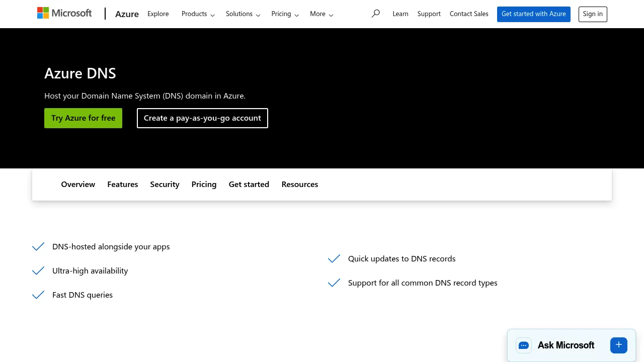Jump to the Get started tab
Screen dimensions: 644x362
tap(249, 185)
